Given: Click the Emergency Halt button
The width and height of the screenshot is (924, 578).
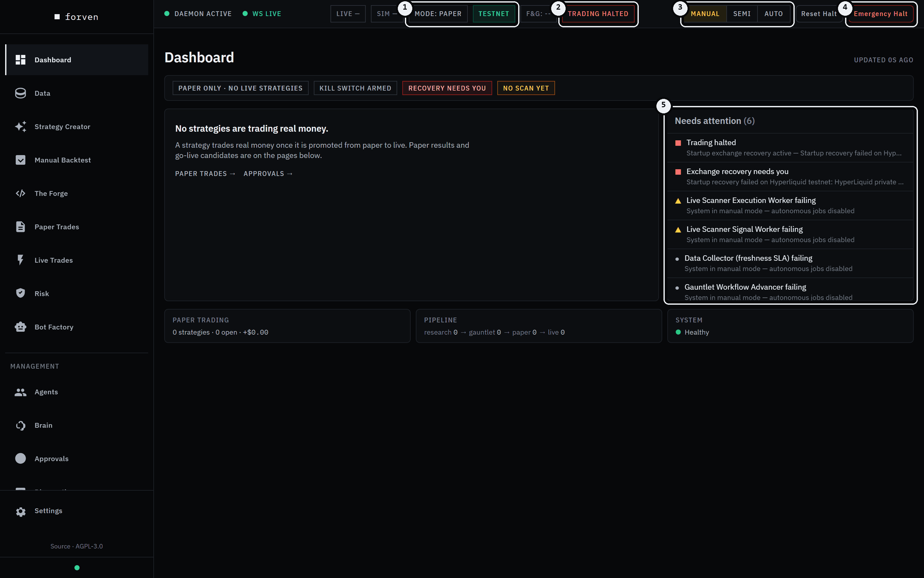Looking at the screenshot, I should [x=880, y=14].
